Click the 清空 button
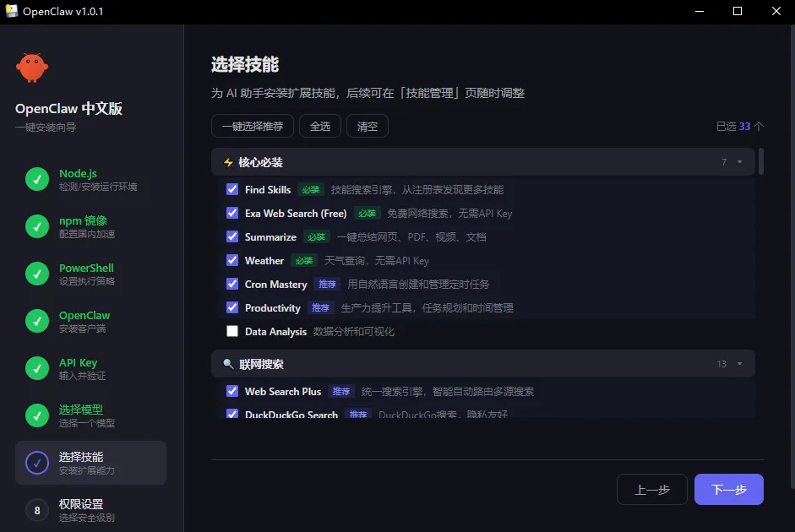This screenshot has width=795, height=532. (x=367, y=126)
